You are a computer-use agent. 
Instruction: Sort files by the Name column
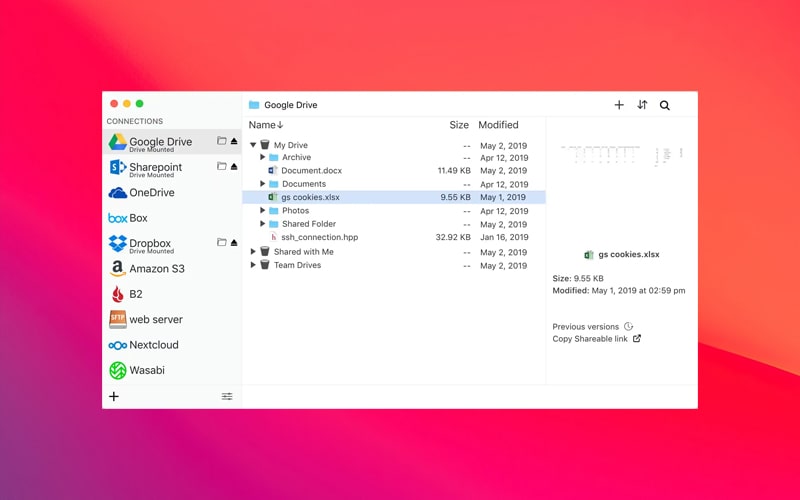click(x=265, y=125)
